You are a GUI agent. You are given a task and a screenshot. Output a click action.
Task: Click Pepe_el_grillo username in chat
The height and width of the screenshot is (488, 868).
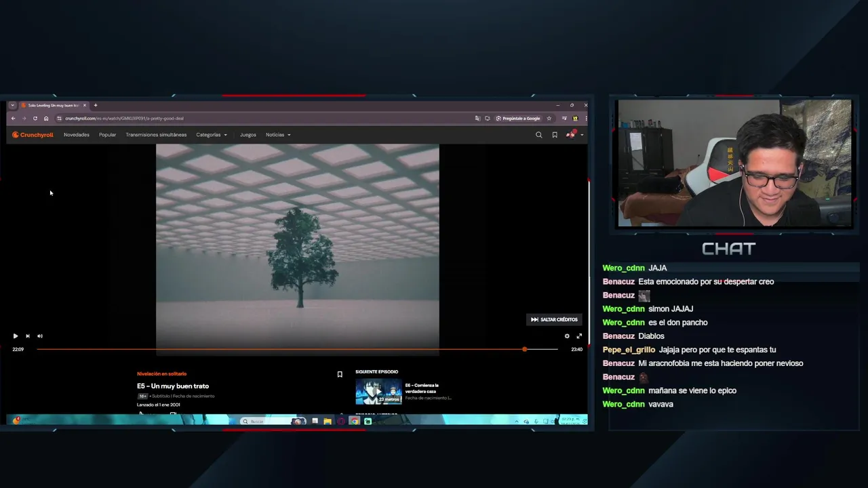click(629, 350)
